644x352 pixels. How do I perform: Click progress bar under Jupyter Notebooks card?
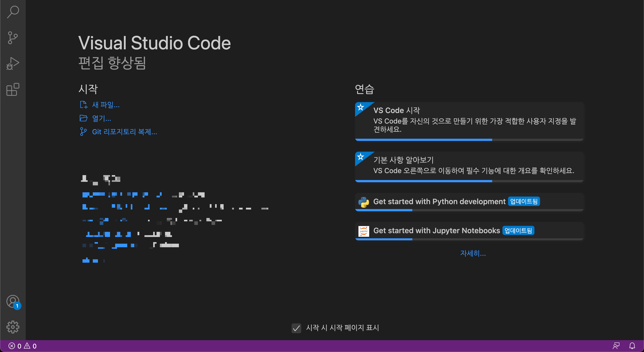[x=469, y=239]
